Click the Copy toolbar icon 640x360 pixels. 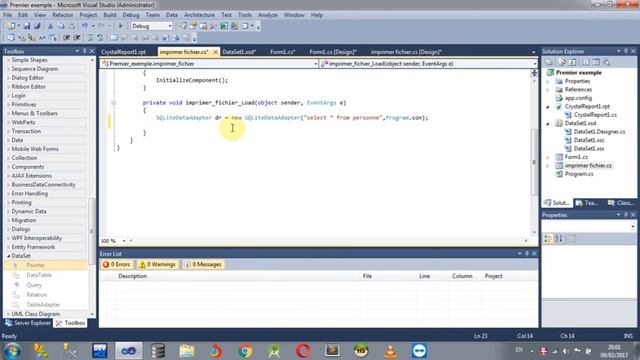pos(61,26)
